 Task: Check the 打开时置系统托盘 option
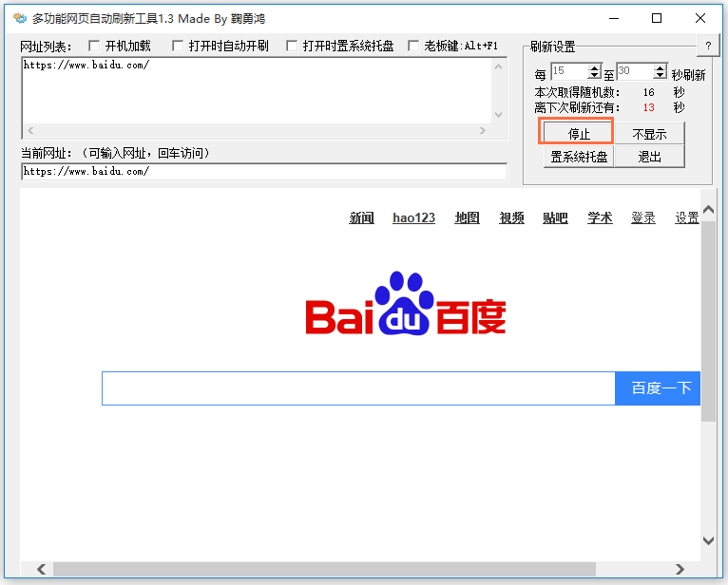(292, 46)
